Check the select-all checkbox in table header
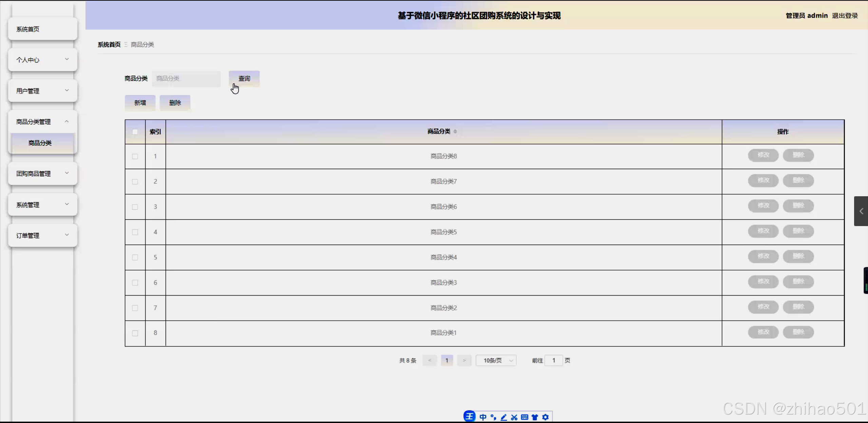This screenshot has width=868, height=423. pos(135,132)
